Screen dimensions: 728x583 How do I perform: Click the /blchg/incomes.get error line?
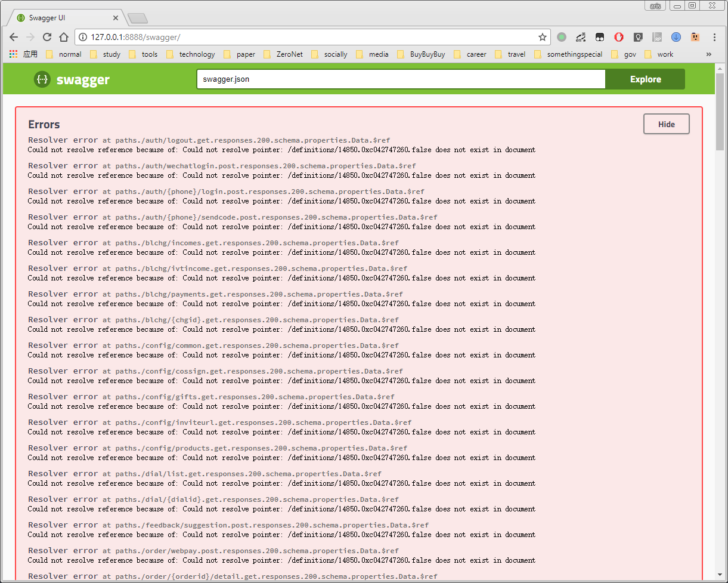pyautogui.click(x=213, y=243)
